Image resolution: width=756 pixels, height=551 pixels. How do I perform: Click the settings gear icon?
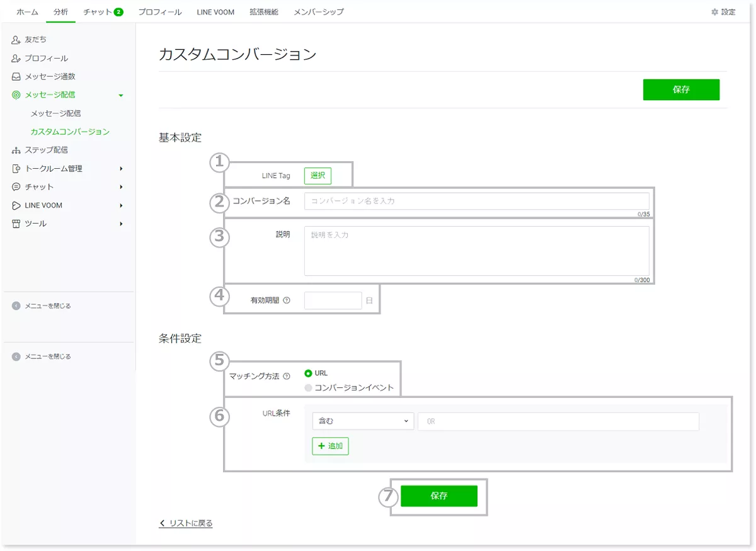click(x=714, y=12)
